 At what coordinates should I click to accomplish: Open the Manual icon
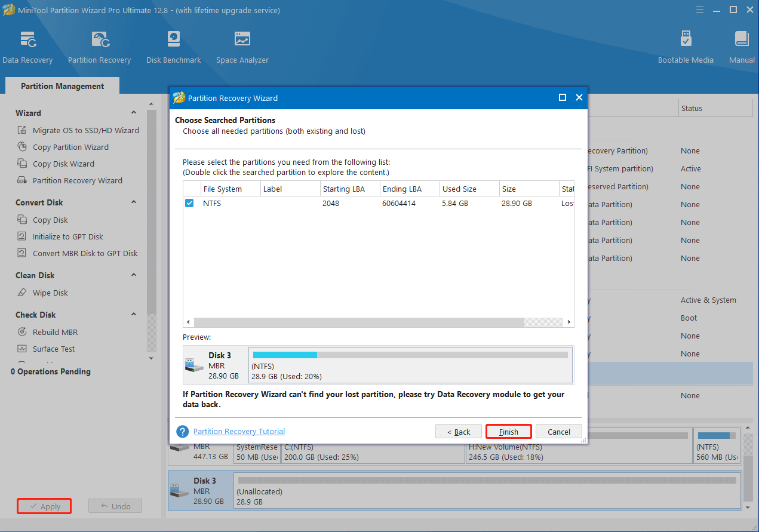[x=742, y=40]
